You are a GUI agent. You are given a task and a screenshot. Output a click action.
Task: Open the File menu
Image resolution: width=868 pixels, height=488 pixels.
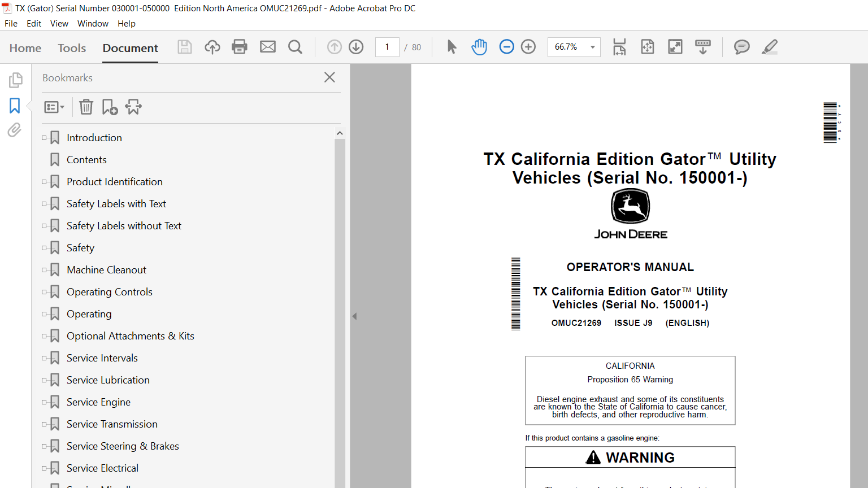click(x=11, y=24)
